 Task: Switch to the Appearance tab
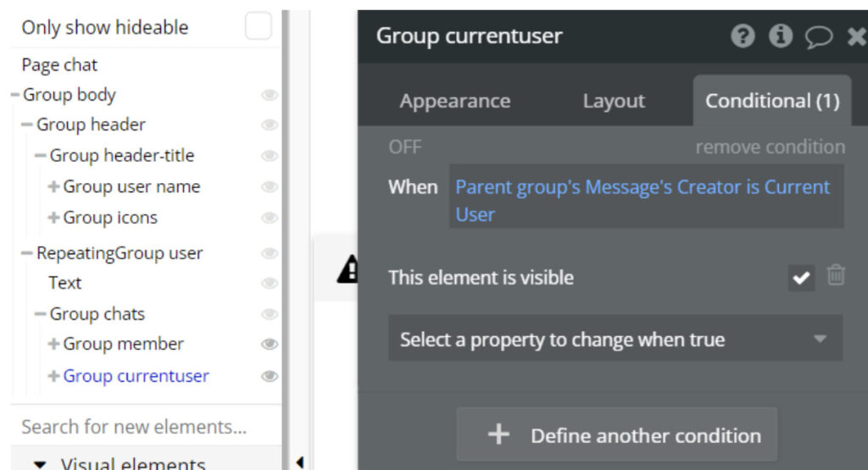pyautogui.click(x=455, y=102)
